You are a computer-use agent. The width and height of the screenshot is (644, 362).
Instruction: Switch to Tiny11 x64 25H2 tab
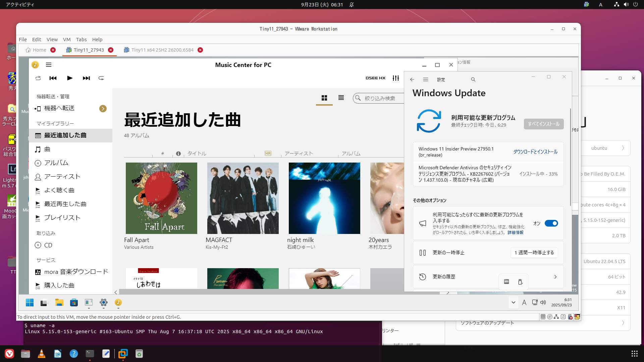(x=162, y=50)
